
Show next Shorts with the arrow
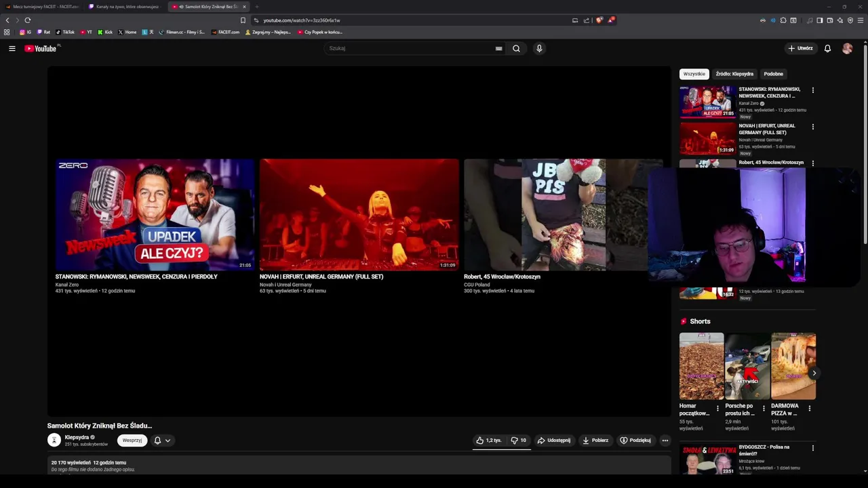(814, 373)
